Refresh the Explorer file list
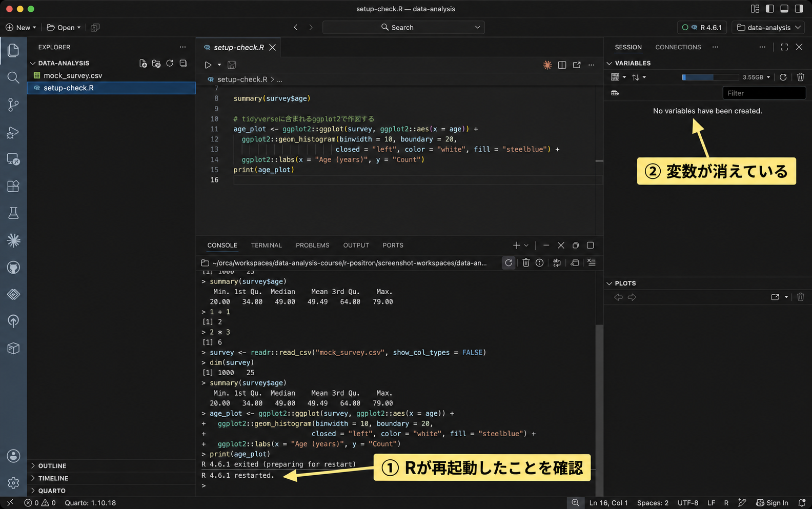Screen dimensions: 812x509 170,63
